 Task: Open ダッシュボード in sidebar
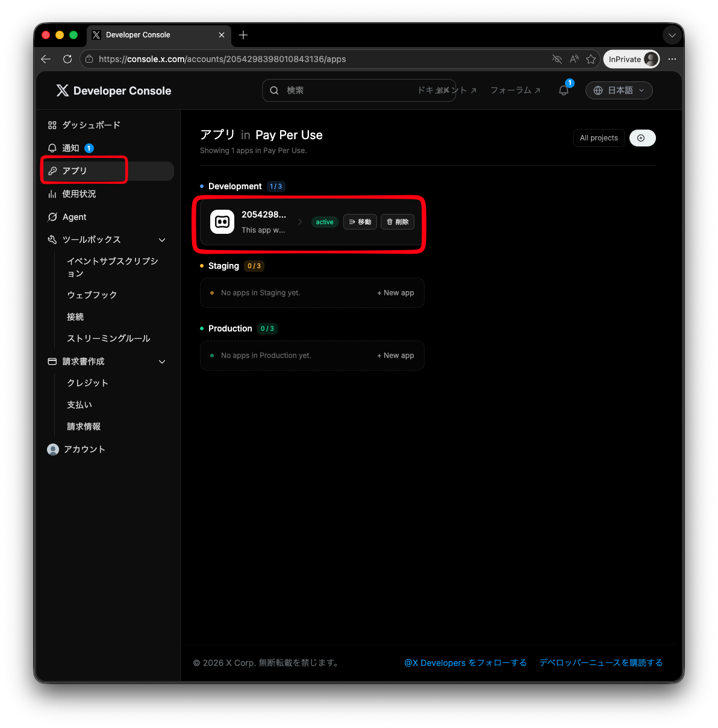click(x=92, y=125)
